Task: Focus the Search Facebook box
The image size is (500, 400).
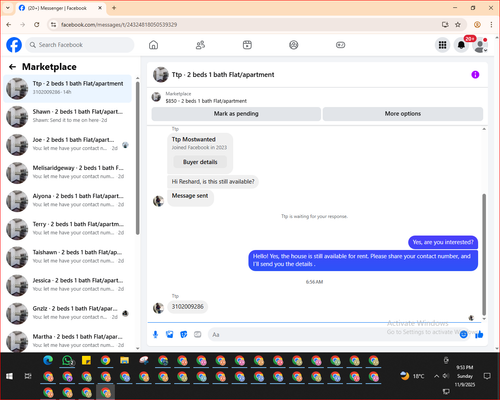Action: [x=80, y=45]
